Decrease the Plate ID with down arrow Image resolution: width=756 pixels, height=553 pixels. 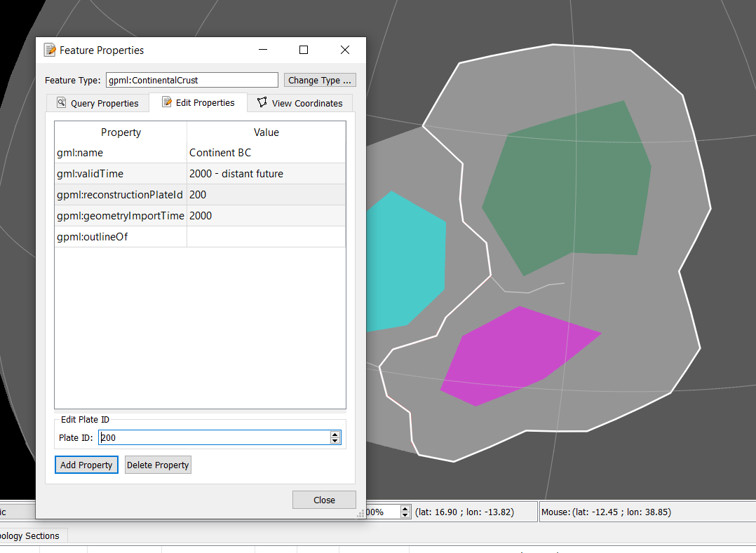(x=335, y=440)
